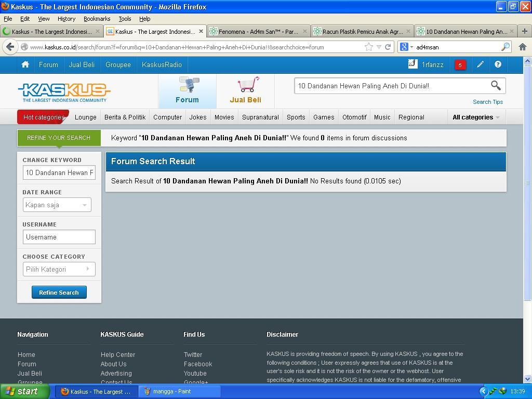Open the History menu
532x399 pixels.
(x=66, y=19)
